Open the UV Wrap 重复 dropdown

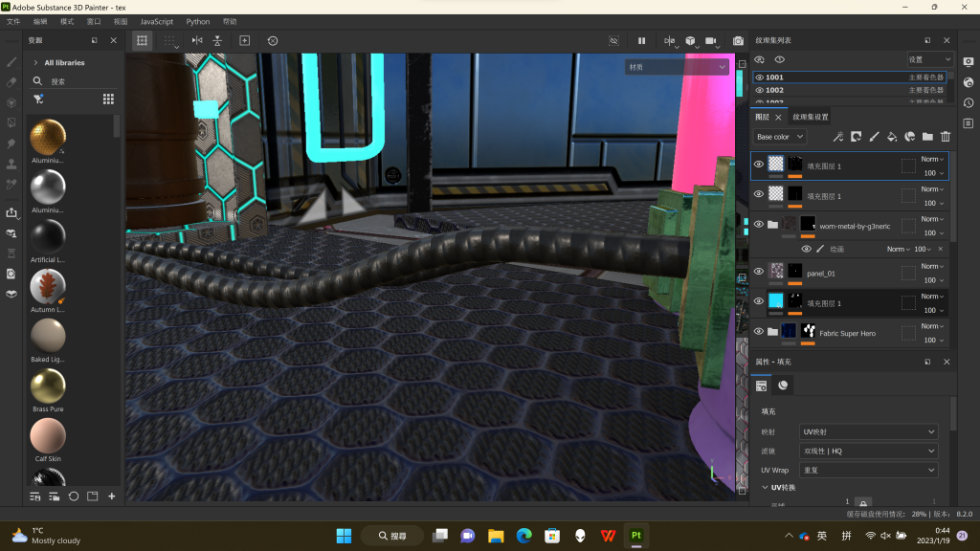869,471
